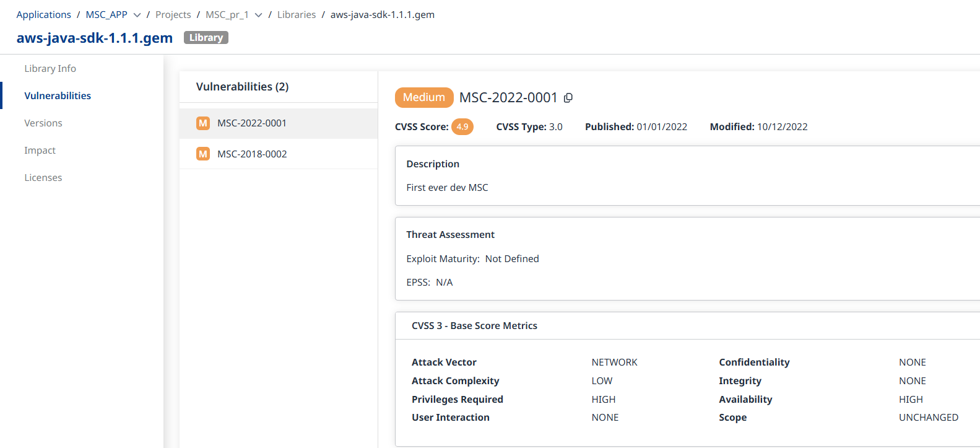Select the Vulnerabilities sidebar tab

(58, 96)
